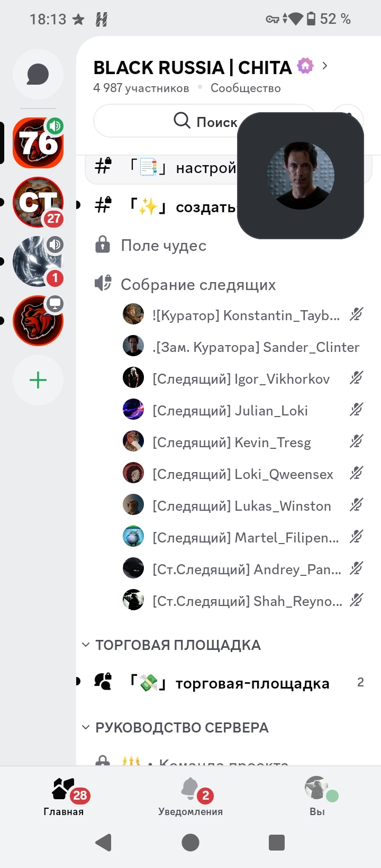The height and width of the screenshot is (868, 381).
Task: Open the silver server with 1 notification
Action: click(x=38, y=261)
